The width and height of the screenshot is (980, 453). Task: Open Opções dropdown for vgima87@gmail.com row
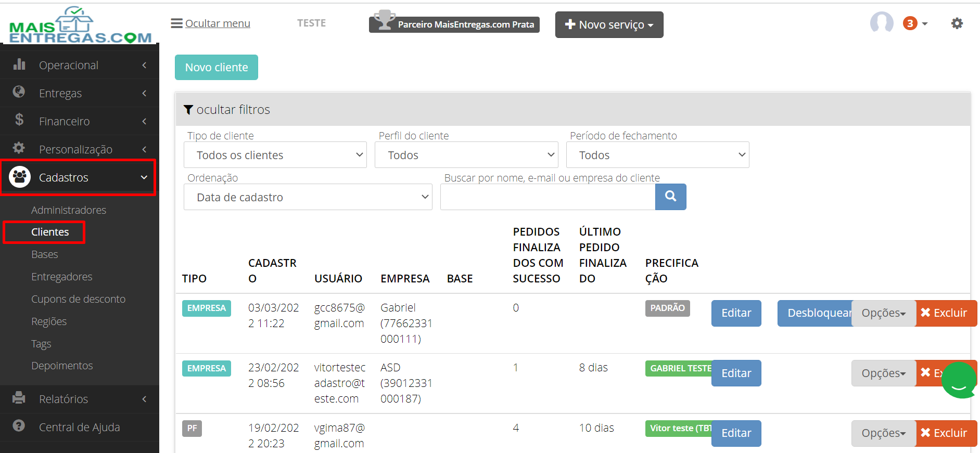click(884, 433)
